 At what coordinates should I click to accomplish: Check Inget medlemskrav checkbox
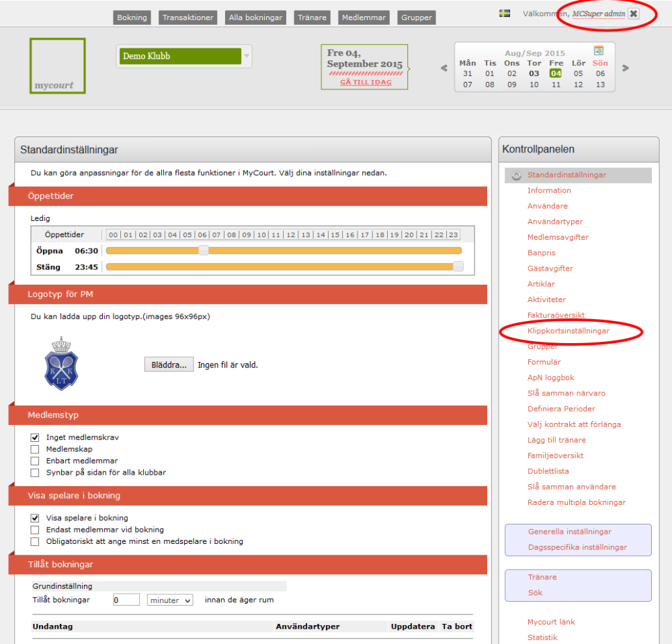click(x=35, y=438)
